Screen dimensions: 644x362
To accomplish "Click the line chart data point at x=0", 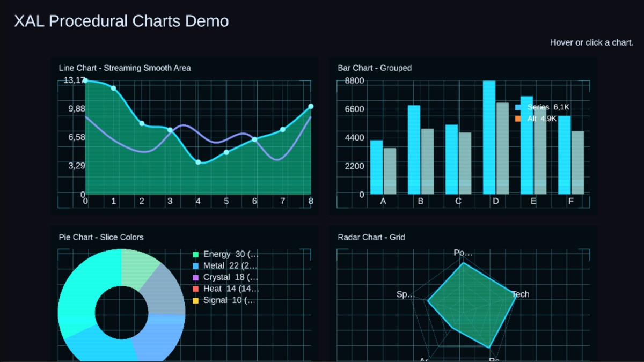I will [x=85, y=81].
